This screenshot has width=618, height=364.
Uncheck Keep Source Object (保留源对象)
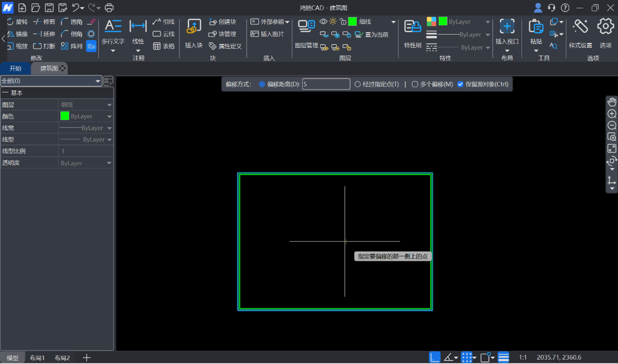pos(460,84)
